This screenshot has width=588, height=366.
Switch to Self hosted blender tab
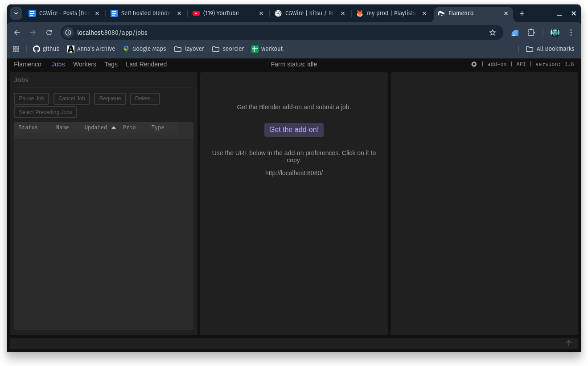[146, 13]
